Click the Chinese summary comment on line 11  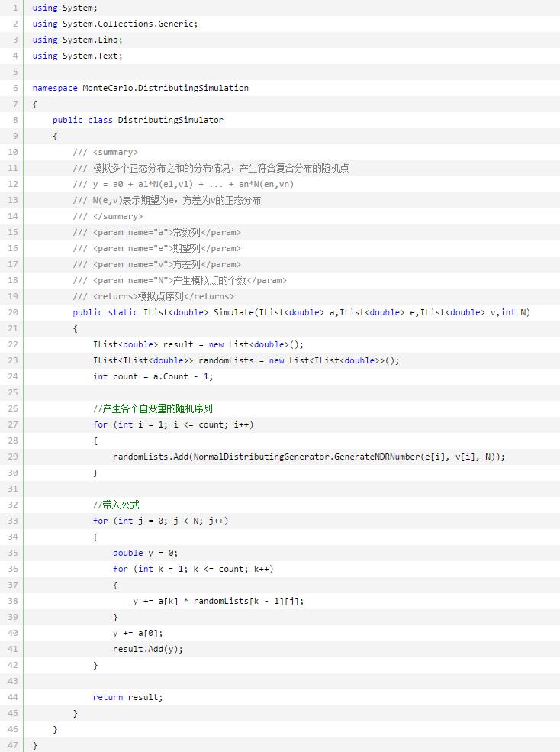pyautogui.click(x=211, y=168)
